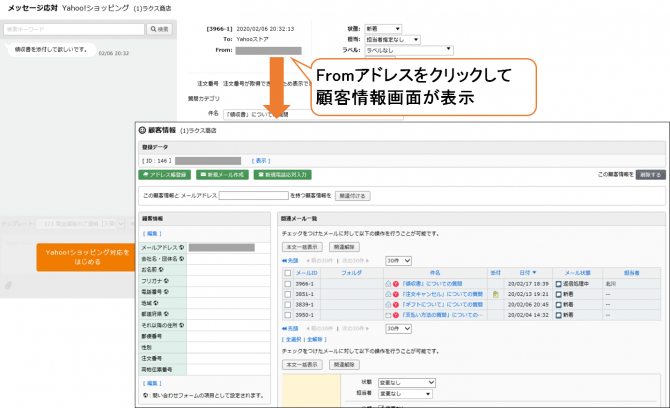This screenshot has height=408, width=670.
Task: Click the globe icon beside 都道府県 label
Action: coord(166,314)
